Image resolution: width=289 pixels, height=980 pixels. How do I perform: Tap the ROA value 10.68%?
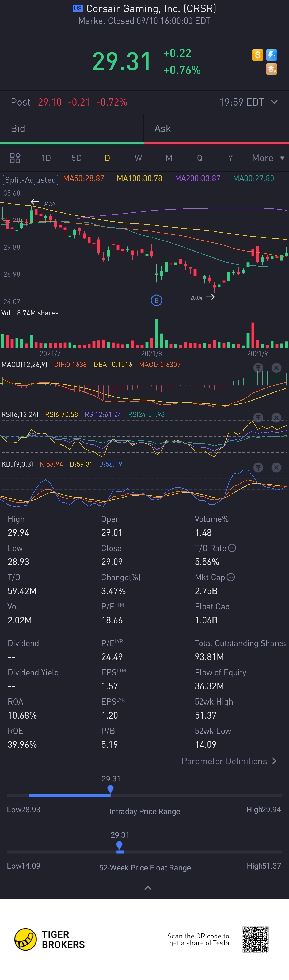pyautogui.click(x=22, y=715)
